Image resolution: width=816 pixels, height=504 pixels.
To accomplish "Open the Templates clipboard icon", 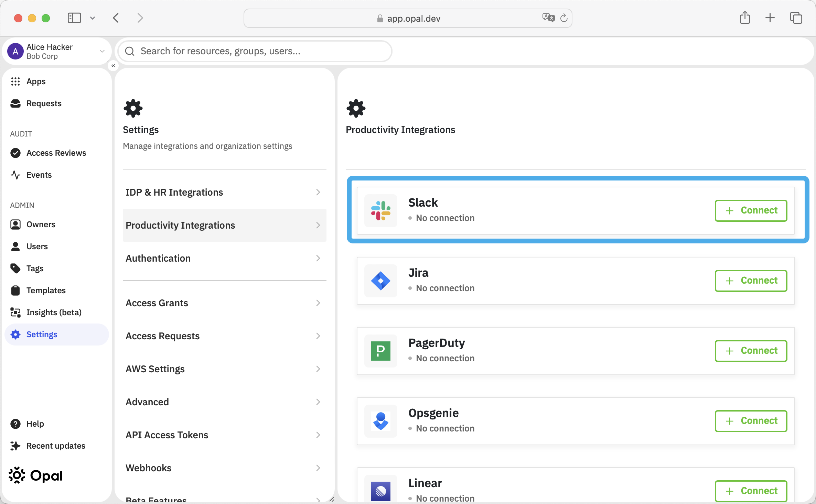I will [15, 291].
